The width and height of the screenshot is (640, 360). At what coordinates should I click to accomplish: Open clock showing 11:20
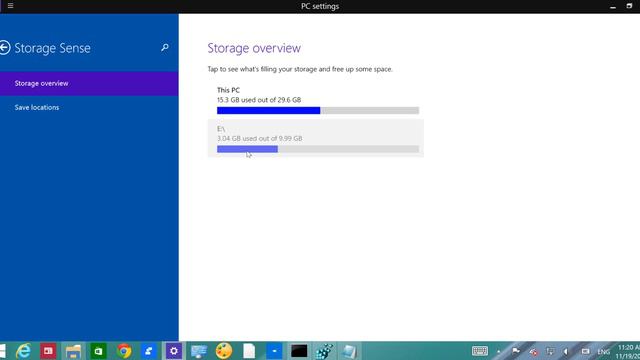(x=628, y=351)
